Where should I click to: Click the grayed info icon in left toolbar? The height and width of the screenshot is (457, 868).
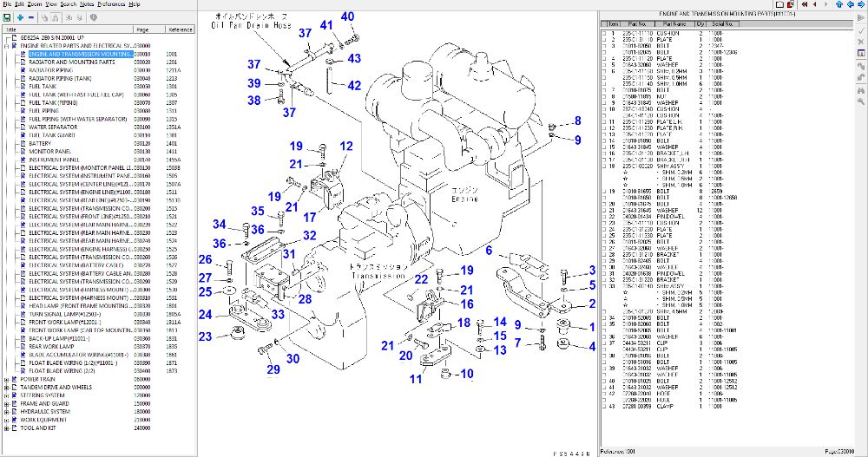(94, 17)
